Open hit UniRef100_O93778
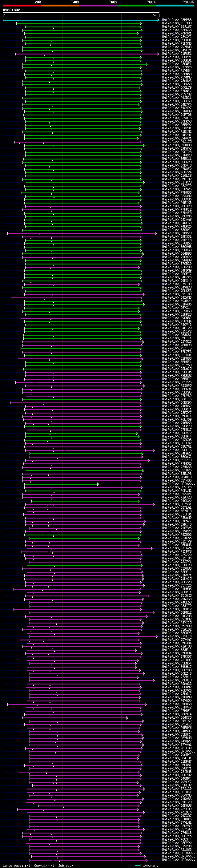197x868 pixels. pyautogui.click(x=177, y=460)
